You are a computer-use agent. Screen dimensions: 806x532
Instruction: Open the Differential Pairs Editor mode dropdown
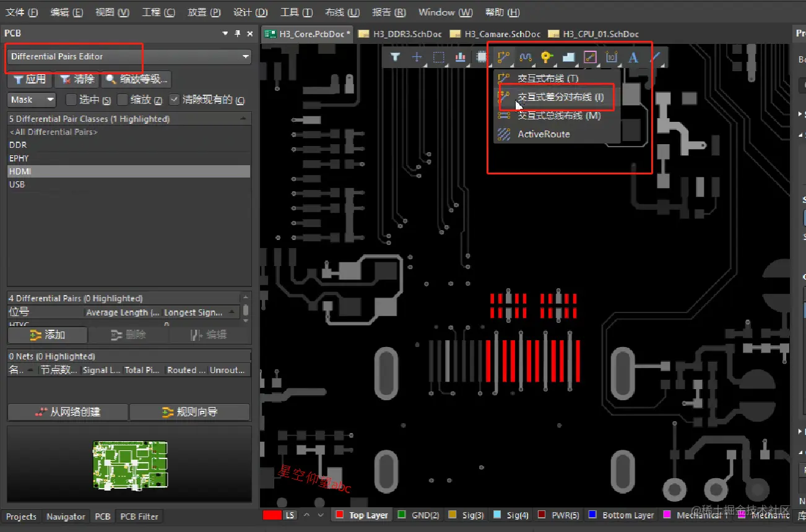(129, 56)
